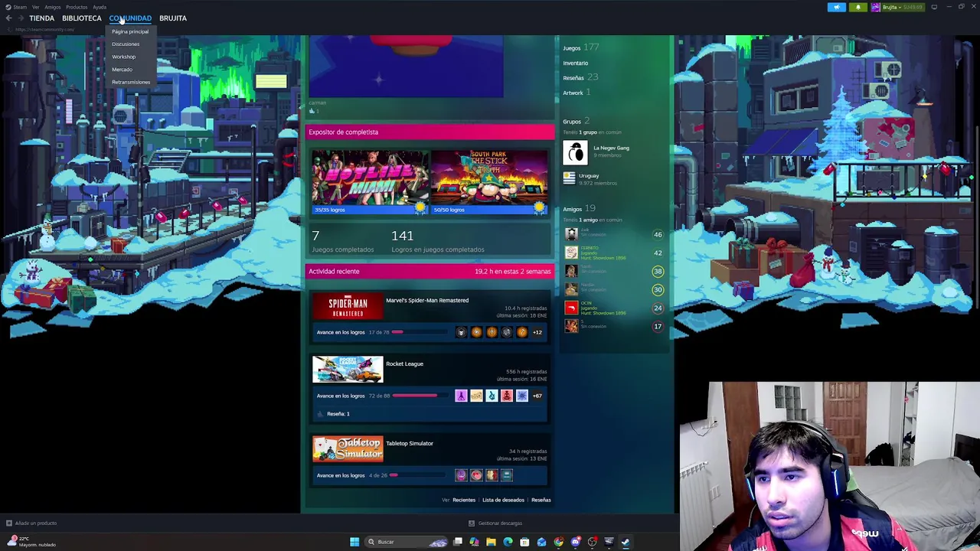The height and width of the screenshot is (551, 980).
Task: Open Google Chrome from the taskbar
Action: (558, 542)
